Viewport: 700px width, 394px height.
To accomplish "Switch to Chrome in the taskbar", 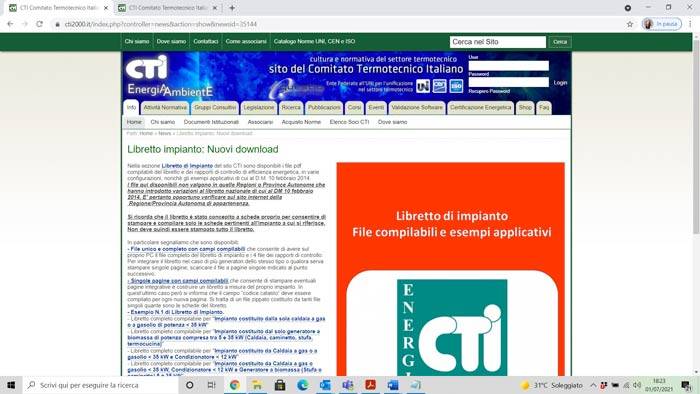I will coord(234,385).
